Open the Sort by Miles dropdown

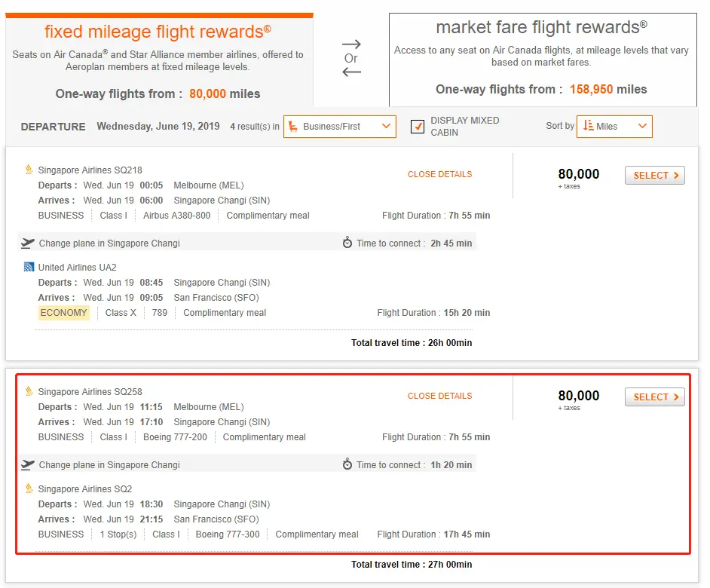pos(614,127)
